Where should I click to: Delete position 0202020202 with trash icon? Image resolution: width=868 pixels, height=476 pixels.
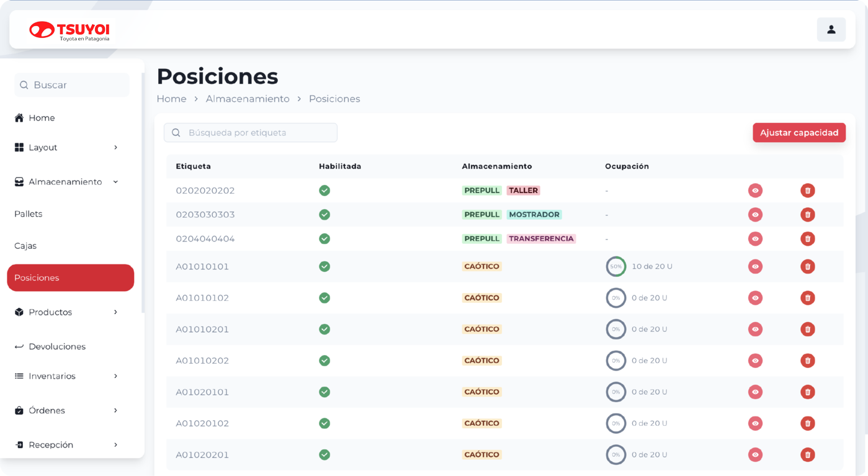click(x=807, y=191)
